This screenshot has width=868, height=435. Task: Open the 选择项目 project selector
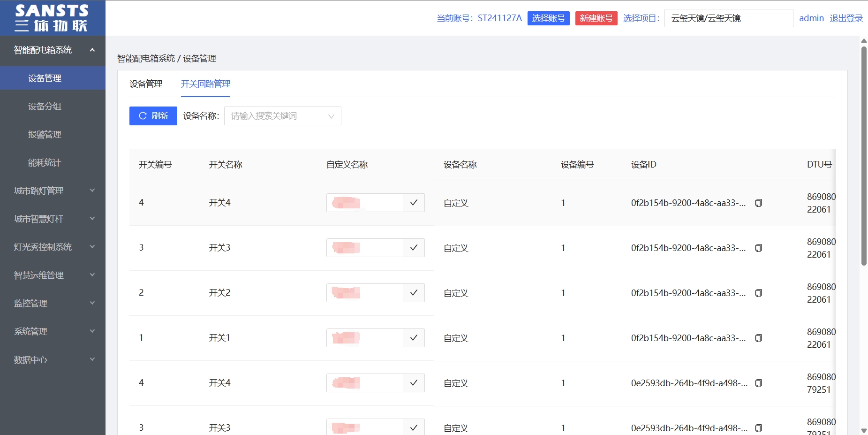[728, 18]
